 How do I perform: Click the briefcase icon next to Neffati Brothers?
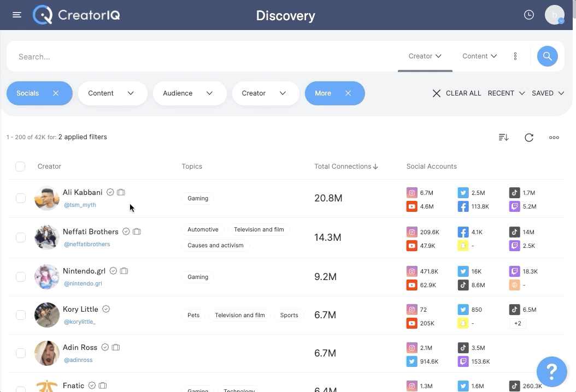coord(137,231)
